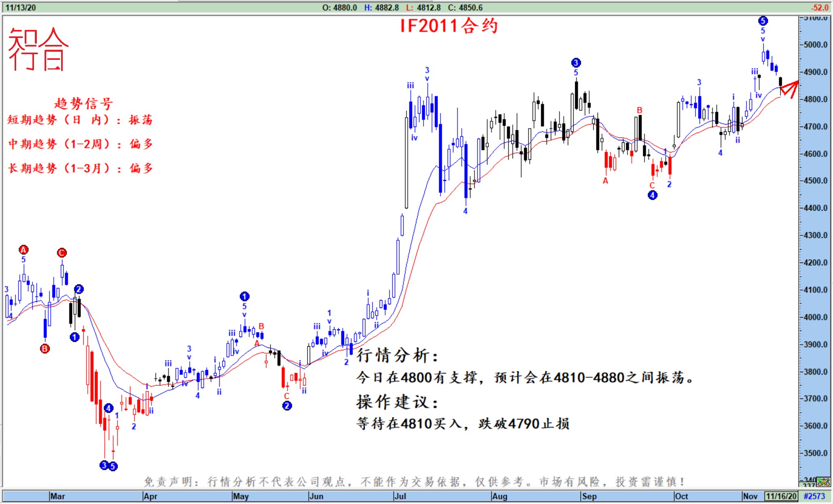Select the red circled B wave marker
Screen dimensions: 833x504
(45, 348)
